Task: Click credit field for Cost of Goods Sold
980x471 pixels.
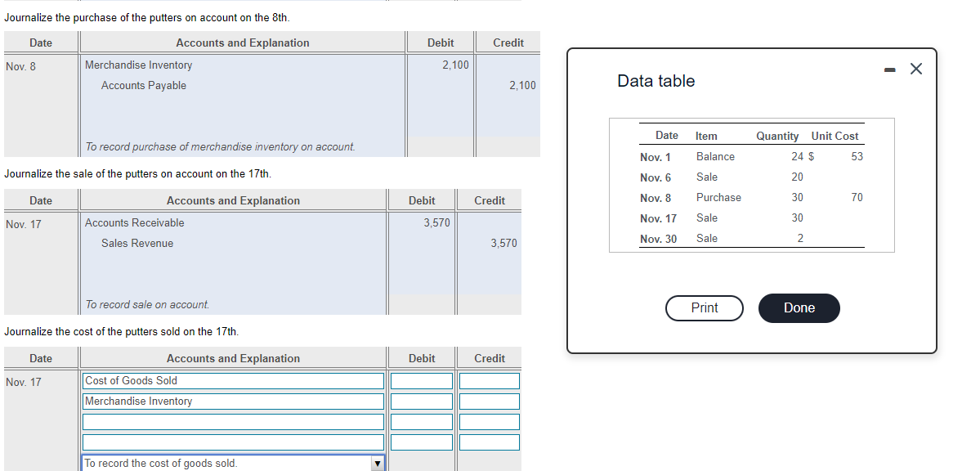Action: pyautogui.click(x=490, y=381)
